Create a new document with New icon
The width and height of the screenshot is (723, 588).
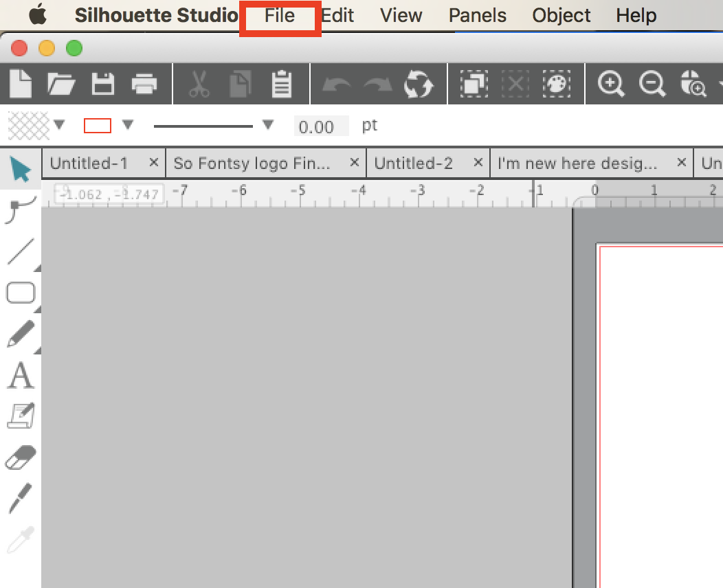click(x=21, y=84)
